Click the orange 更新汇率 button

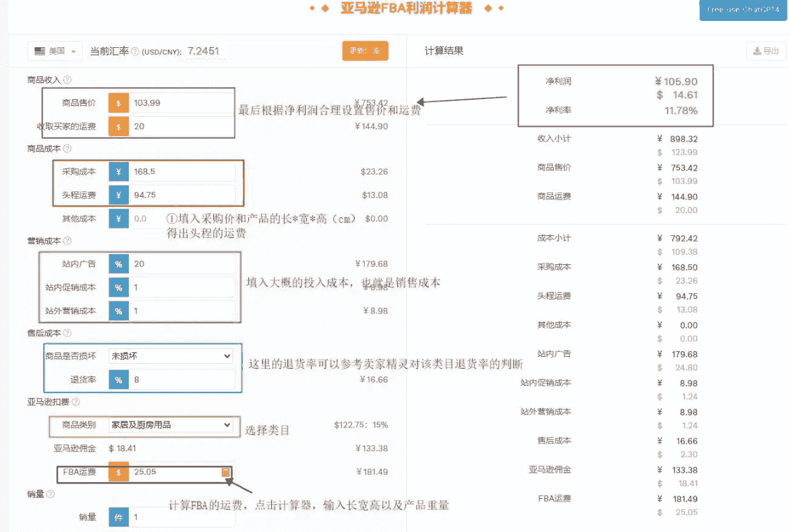[x=365, y=50]
